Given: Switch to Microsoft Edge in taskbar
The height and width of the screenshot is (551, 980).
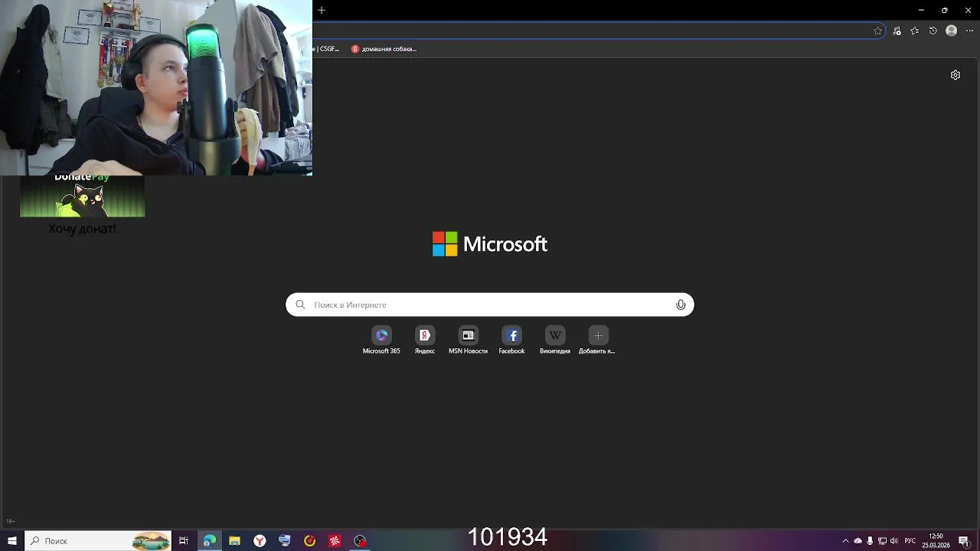Looking at the screenshot, I should (x=209, y=541).
